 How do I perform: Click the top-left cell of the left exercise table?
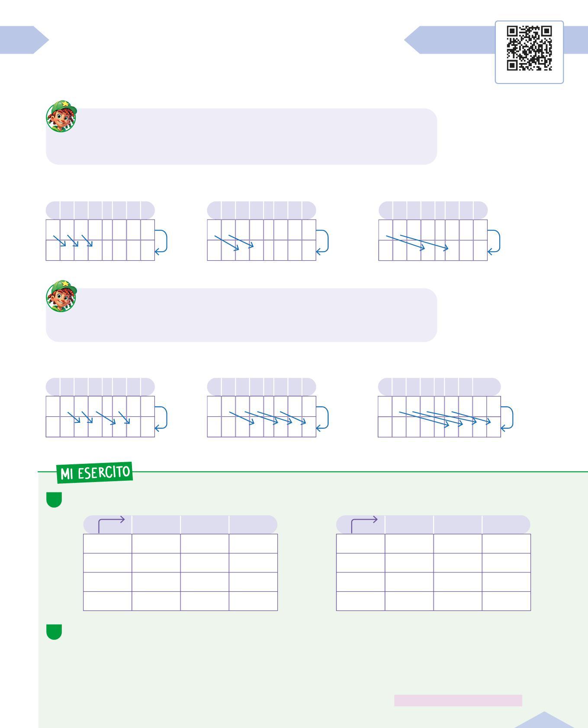point(107,543)
